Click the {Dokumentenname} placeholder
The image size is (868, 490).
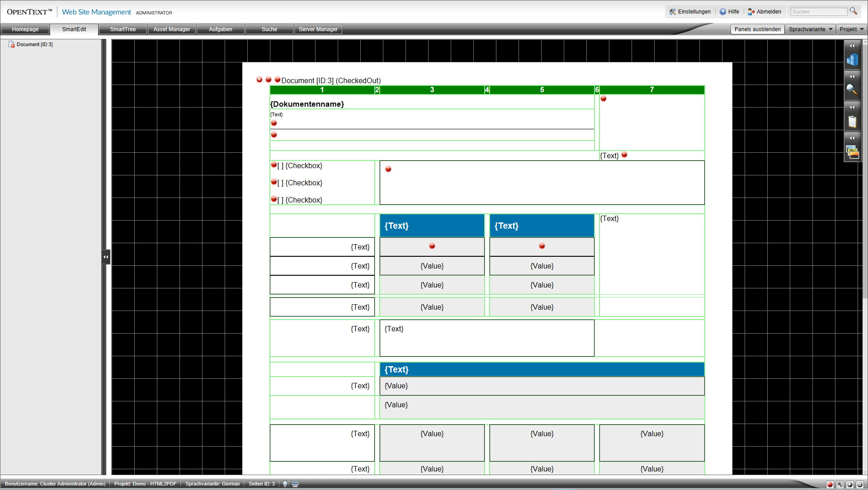click(307, 104)
